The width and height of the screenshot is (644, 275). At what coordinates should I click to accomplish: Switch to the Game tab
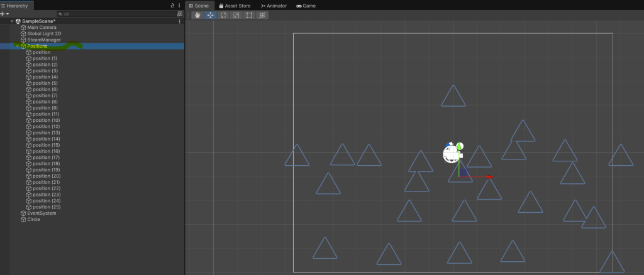pos(306,6)
